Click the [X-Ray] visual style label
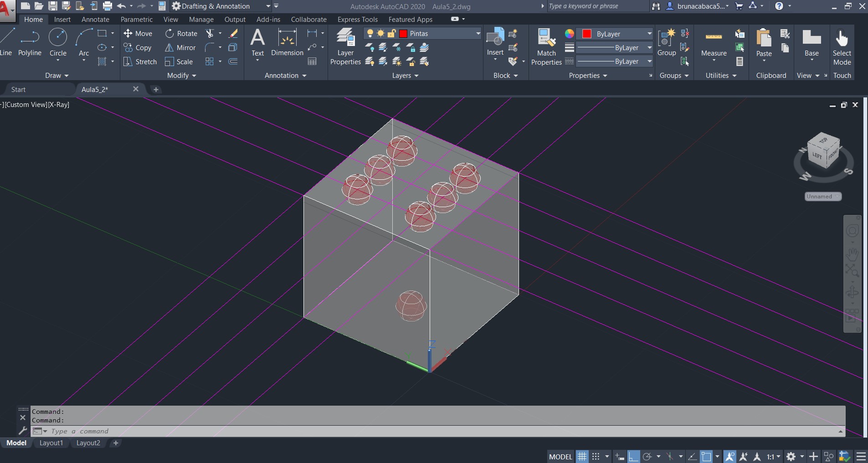This screenshot has width=868, height=463. (x=59, y=104)
